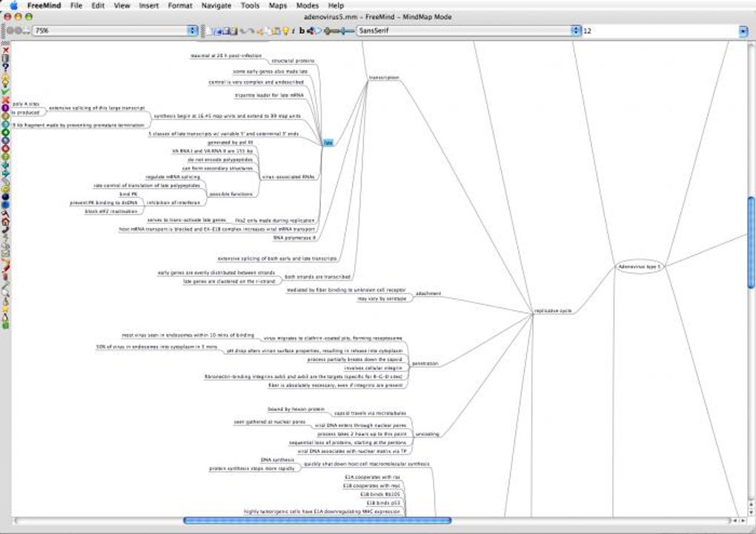Click the toolbar lightbulb new-node icon
Image resolution: width=756 pixels, height=534 pixels.
(x=286, y=31)
